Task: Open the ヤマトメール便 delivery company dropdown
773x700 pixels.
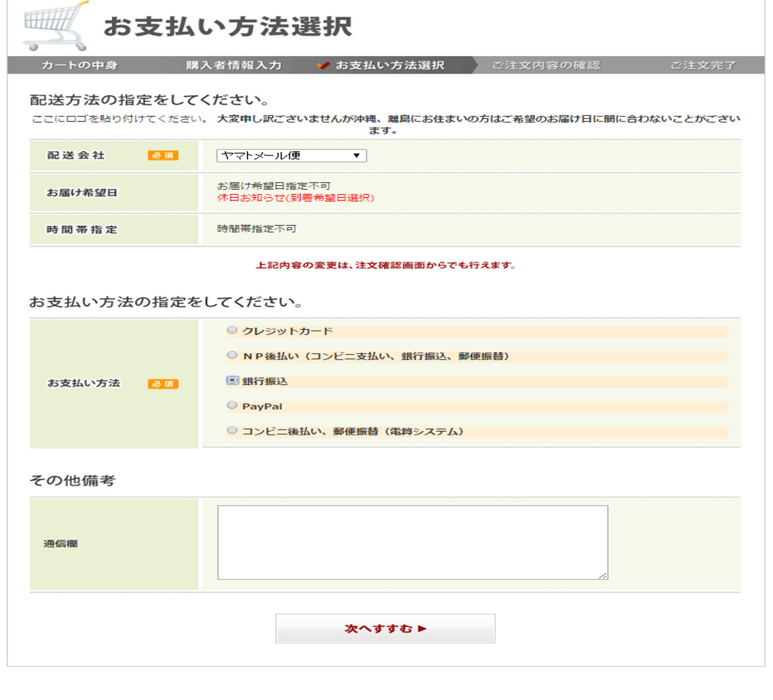Action: pos(290,155)
